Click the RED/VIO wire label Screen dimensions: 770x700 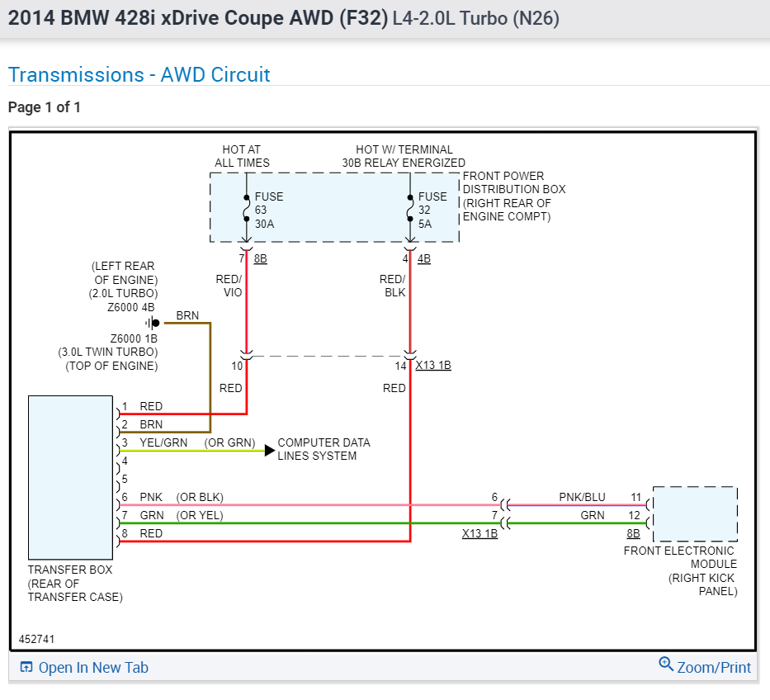[229, 286]
